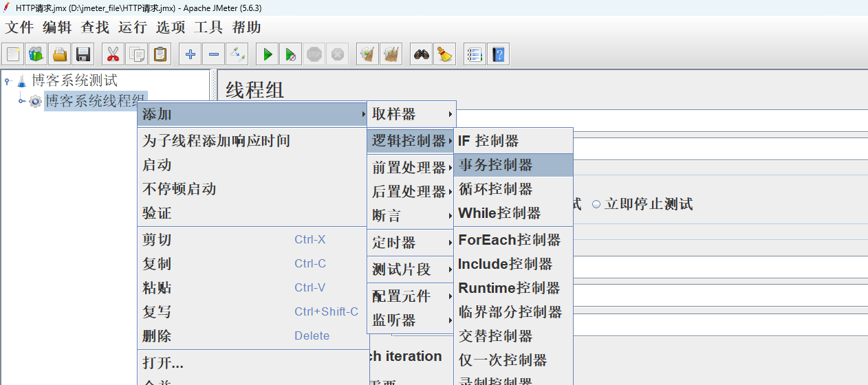Choose 仅一次控制器 from the submenu
This screenshot has height=385, width=868.
(513, 360)
